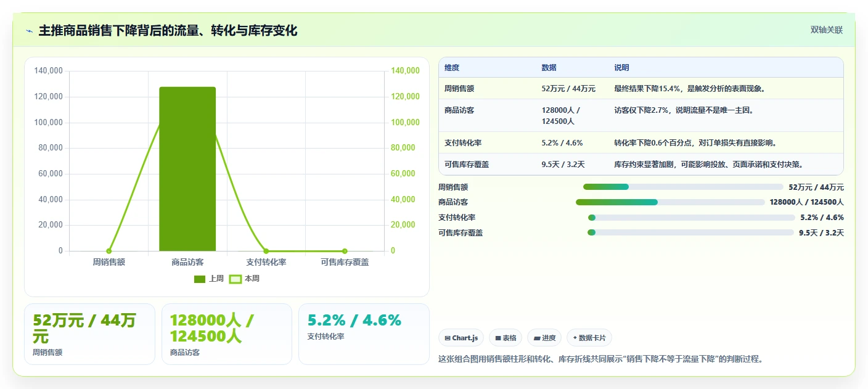Click the 周销售额 line data point

pos(109,251)
